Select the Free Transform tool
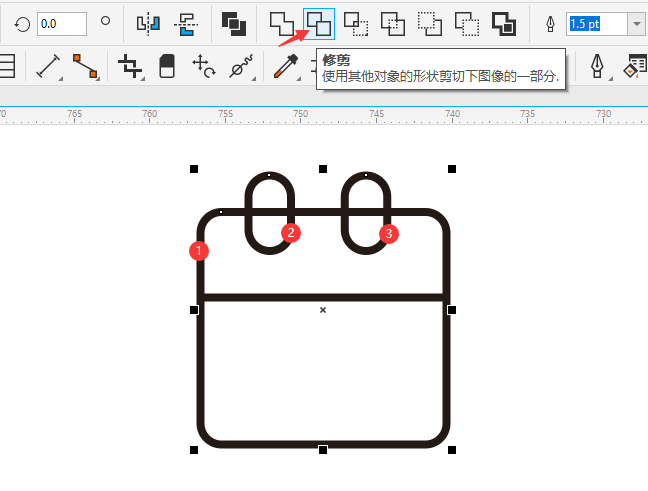The image size is (648, 491). click(x=204, y=66)
